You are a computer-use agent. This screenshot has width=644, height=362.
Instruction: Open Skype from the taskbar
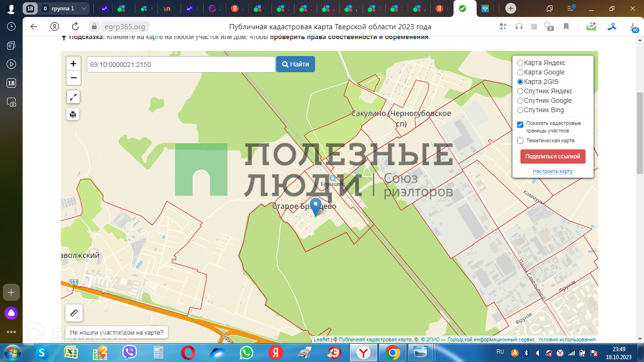click(x=42, y=353)
